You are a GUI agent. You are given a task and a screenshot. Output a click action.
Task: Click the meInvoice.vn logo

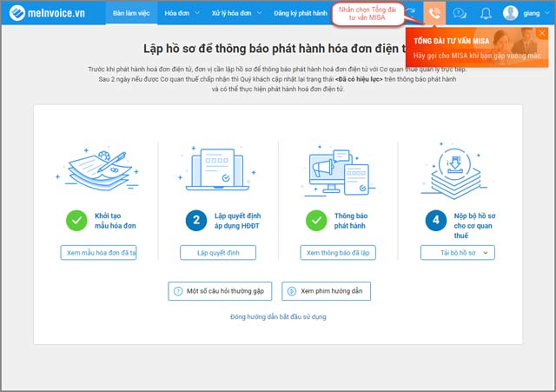click(x=47, y=13)
